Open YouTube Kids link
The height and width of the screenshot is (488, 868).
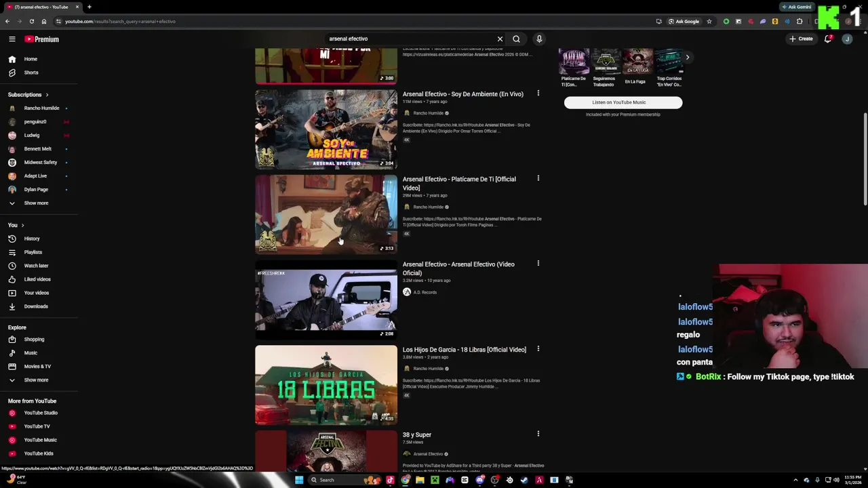pyautogui.click(x=39, y=453)
